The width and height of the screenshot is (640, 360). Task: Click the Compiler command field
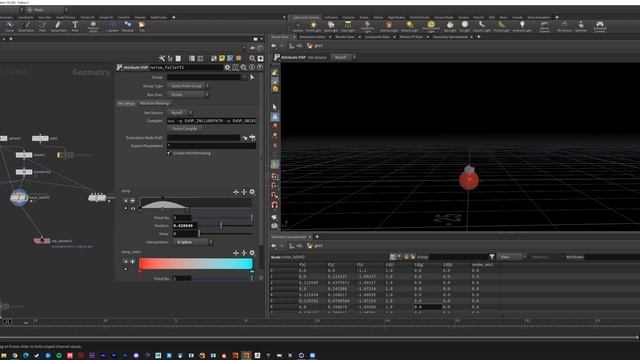coord(211,121)
